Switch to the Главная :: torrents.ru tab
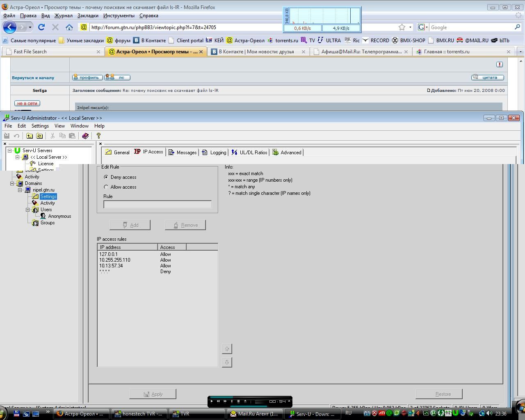 463,52
